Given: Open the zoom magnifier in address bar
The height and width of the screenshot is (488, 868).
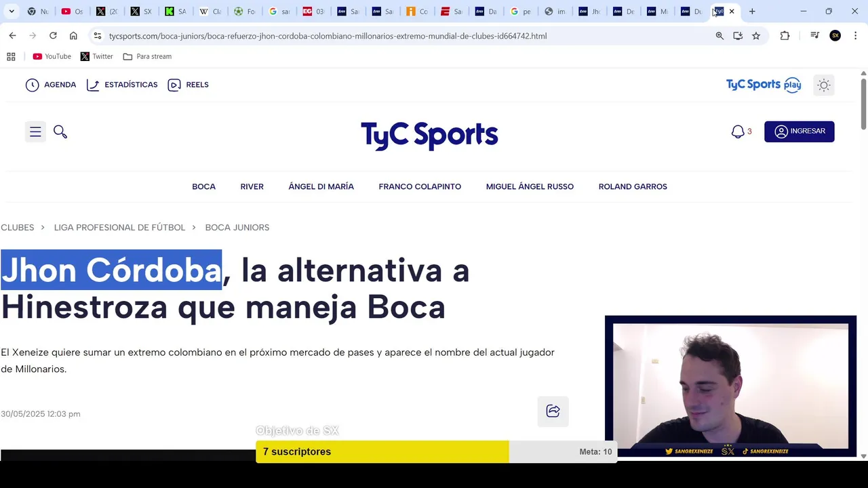Looking at the screenshot, I should (719, 36).
